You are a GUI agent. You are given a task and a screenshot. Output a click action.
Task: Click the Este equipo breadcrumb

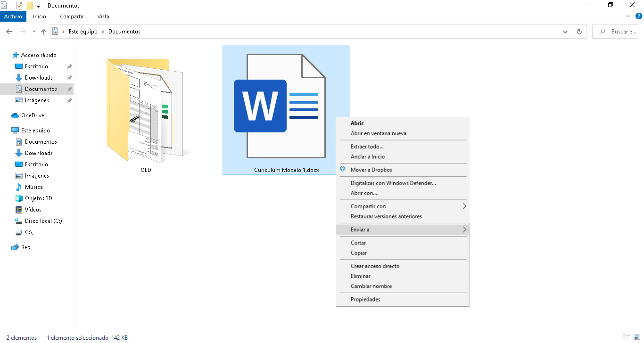pyautogui.click(x=83, y=32)
